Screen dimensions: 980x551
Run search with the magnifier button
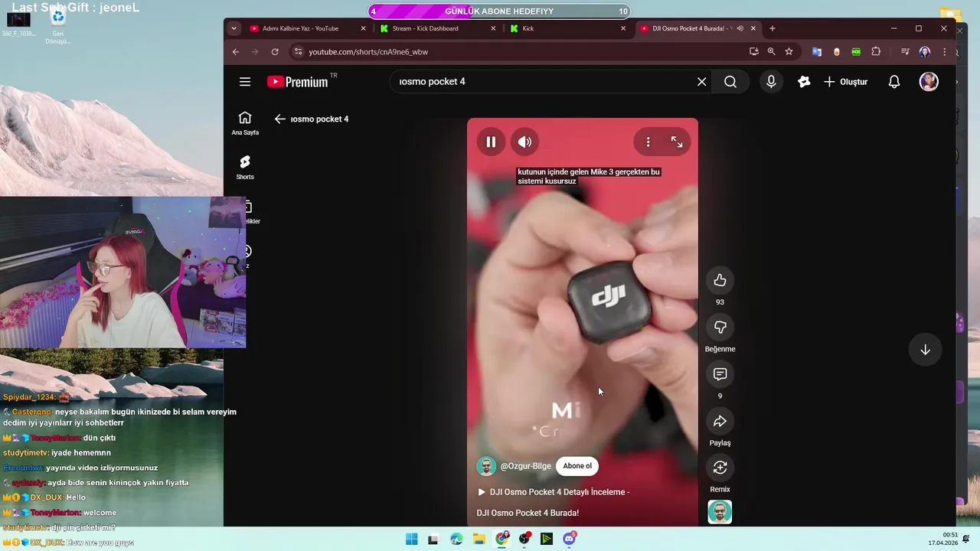point(730,82)
